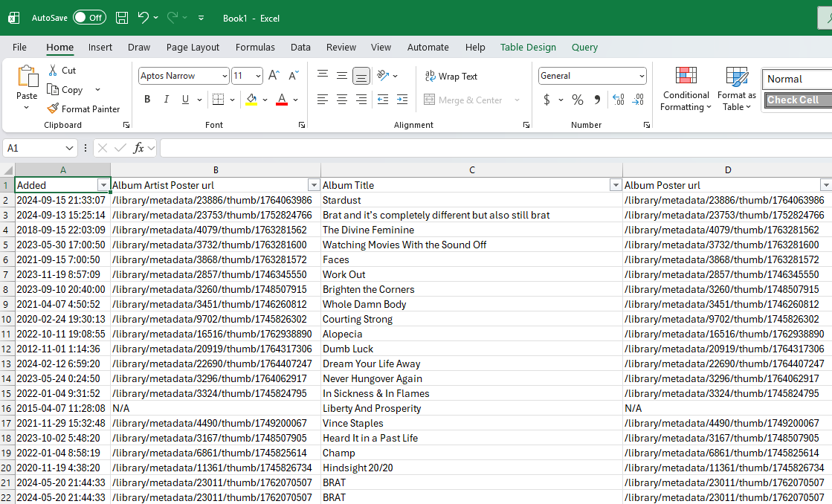Screen dimensions: 832x504
Task: Toggle AutoSave on
Action: (89, 17)
